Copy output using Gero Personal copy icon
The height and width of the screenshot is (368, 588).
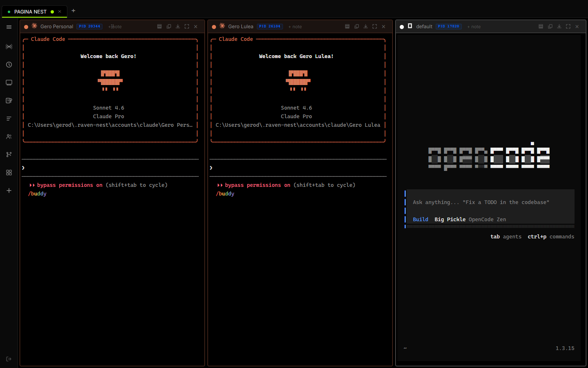169,26
